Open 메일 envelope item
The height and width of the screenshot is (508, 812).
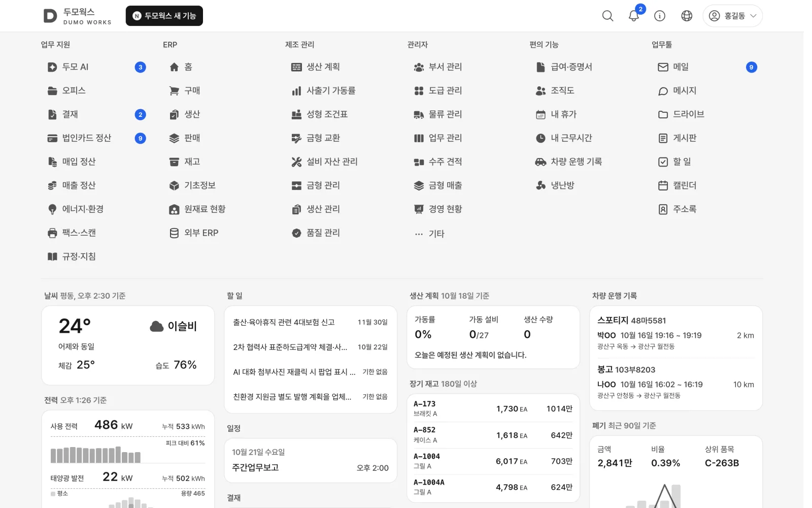coord(707,67)
